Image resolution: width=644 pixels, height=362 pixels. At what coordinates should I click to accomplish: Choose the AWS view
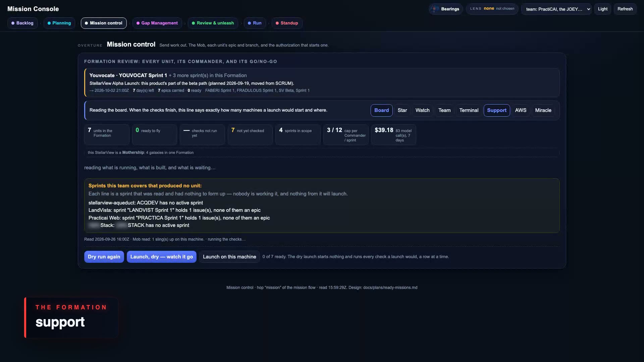tap(521, 110)
